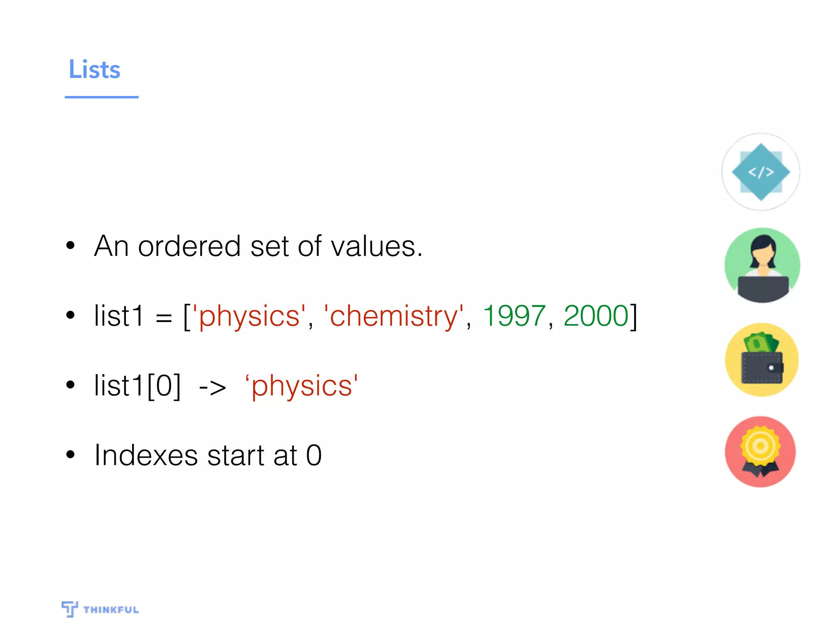This screenshot has height=630, width=840.
Task: Click the blue underline beneath Lists
Action: [102, 97]
